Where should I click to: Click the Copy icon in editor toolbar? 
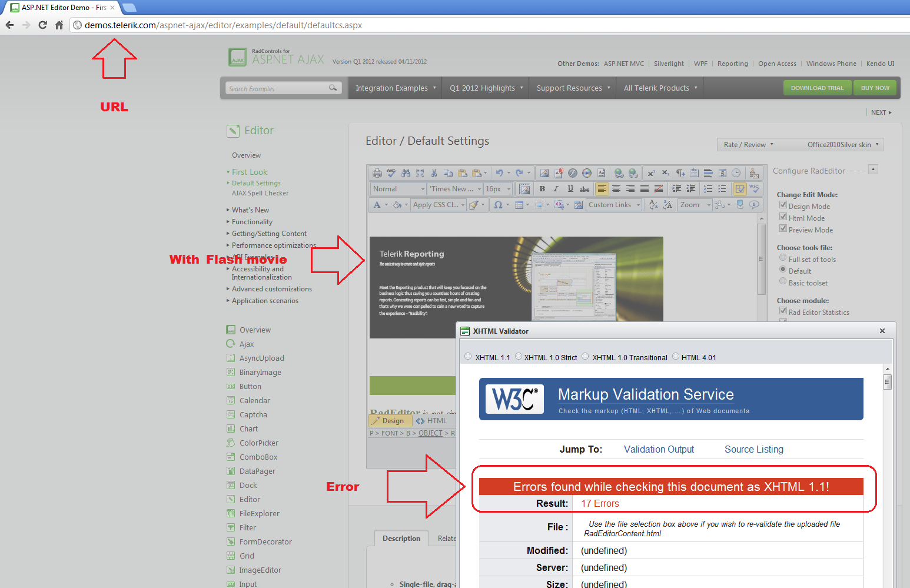click(448, 173)
